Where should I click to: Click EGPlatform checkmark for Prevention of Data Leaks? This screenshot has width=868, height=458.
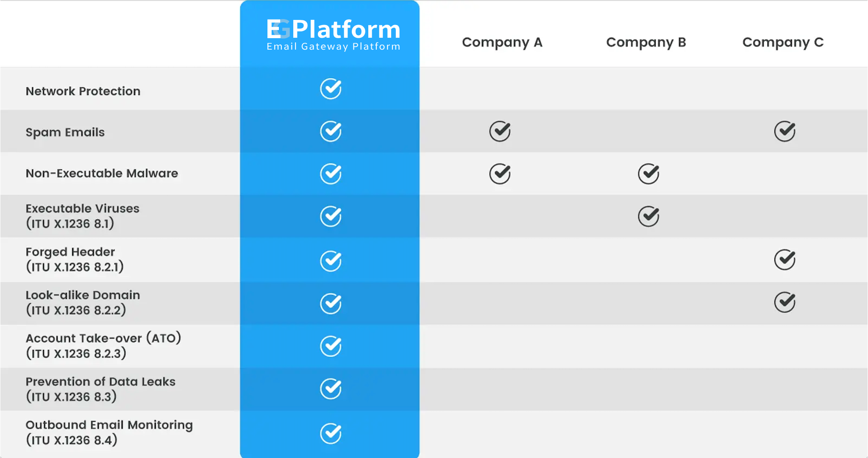tap(331, 389)
